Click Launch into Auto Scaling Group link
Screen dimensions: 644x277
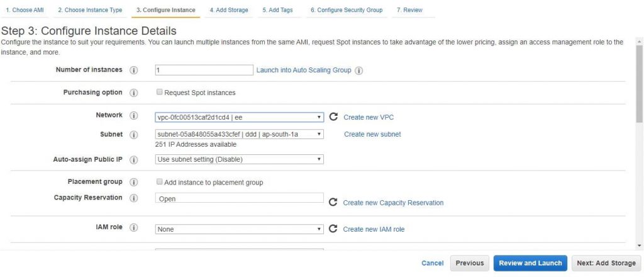[x=304, y=71]
